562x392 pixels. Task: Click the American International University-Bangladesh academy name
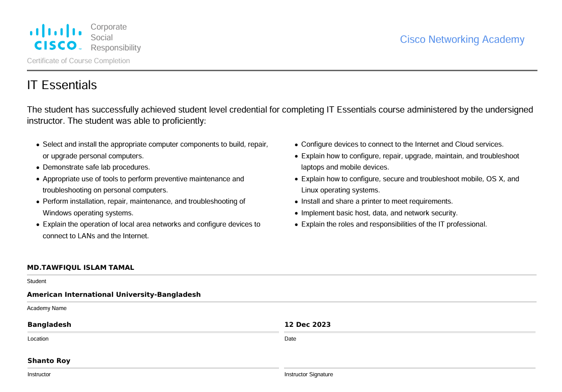point(114,295)
